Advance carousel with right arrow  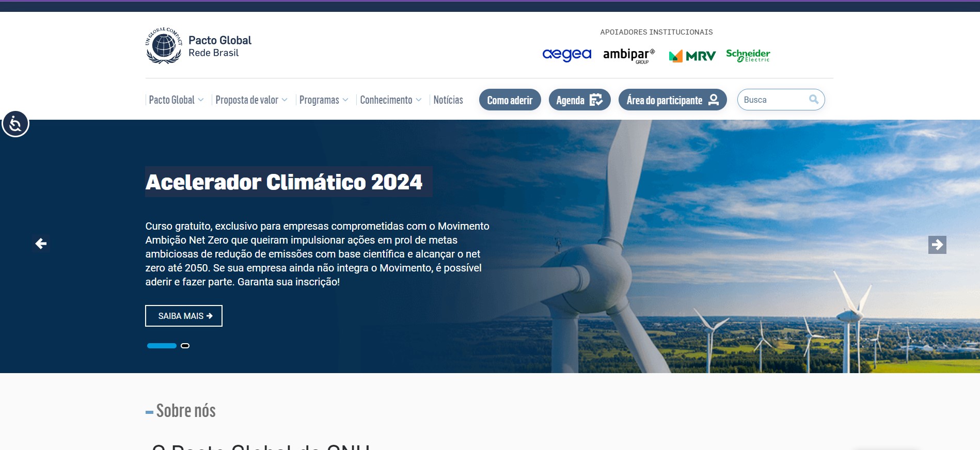click(x=937, y=245)
